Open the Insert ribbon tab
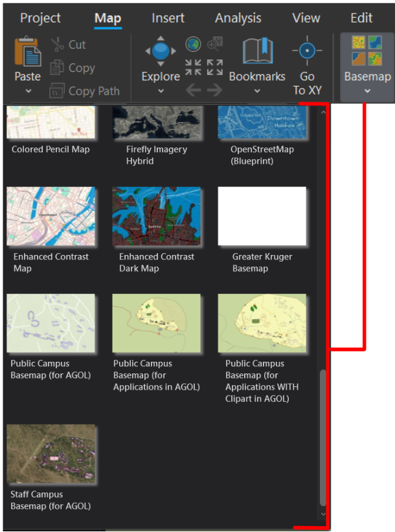 click(168, 18)
